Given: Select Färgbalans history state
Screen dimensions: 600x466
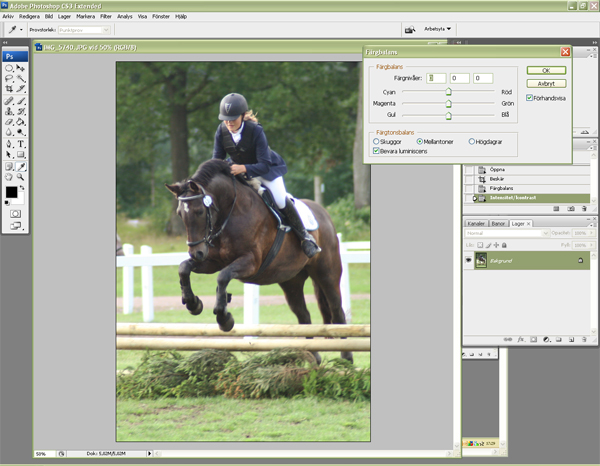Looking at the screenshot, I should point(528,188).
